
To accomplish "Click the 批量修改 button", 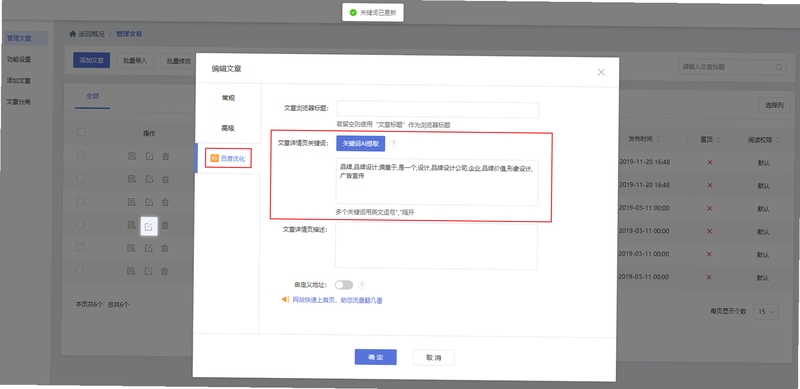I will click(x=179, y=61).
